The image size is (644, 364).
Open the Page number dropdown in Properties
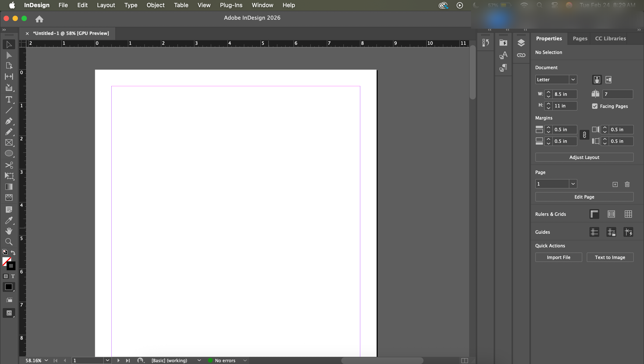[573, 184]
